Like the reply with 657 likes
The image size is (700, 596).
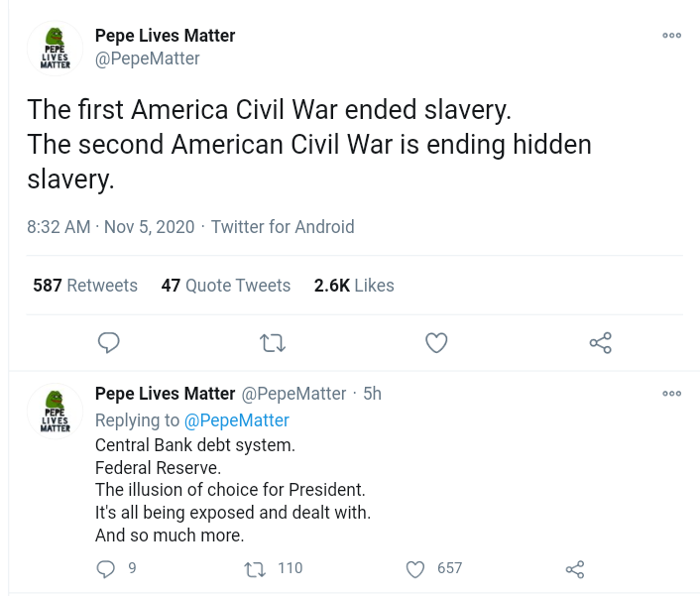point(416,568)
